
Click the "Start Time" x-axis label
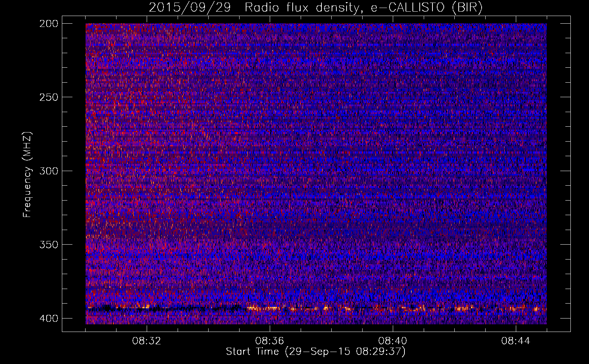point(316,352)
